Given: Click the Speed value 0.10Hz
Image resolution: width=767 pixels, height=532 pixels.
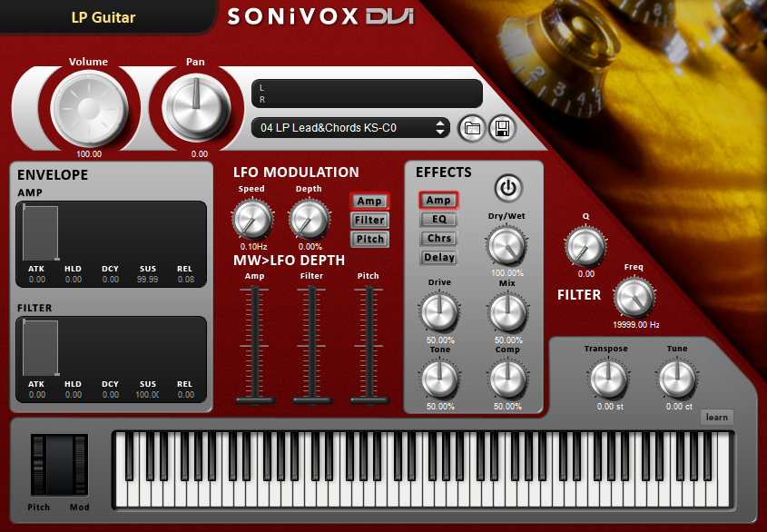Looking at the screenshot, I should click(253, 247).
